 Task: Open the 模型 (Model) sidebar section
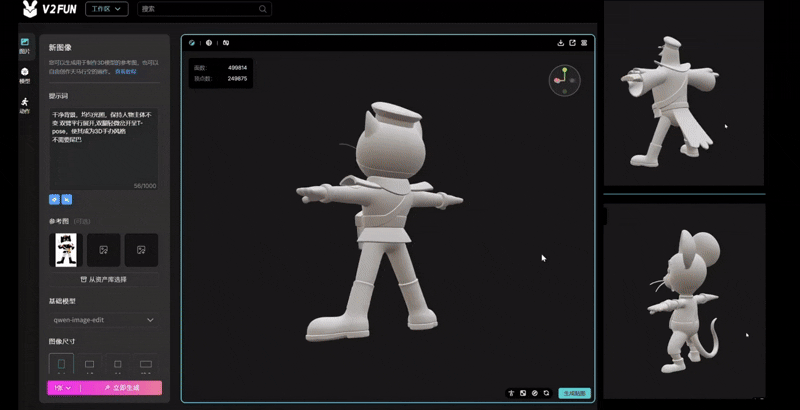25,74
